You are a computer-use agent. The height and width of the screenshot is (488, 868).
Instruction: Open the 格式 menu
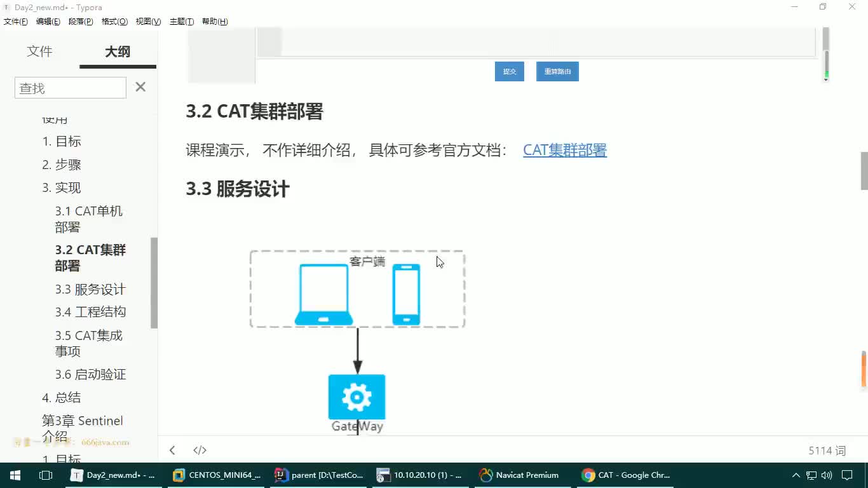click(x=114, y=22)
